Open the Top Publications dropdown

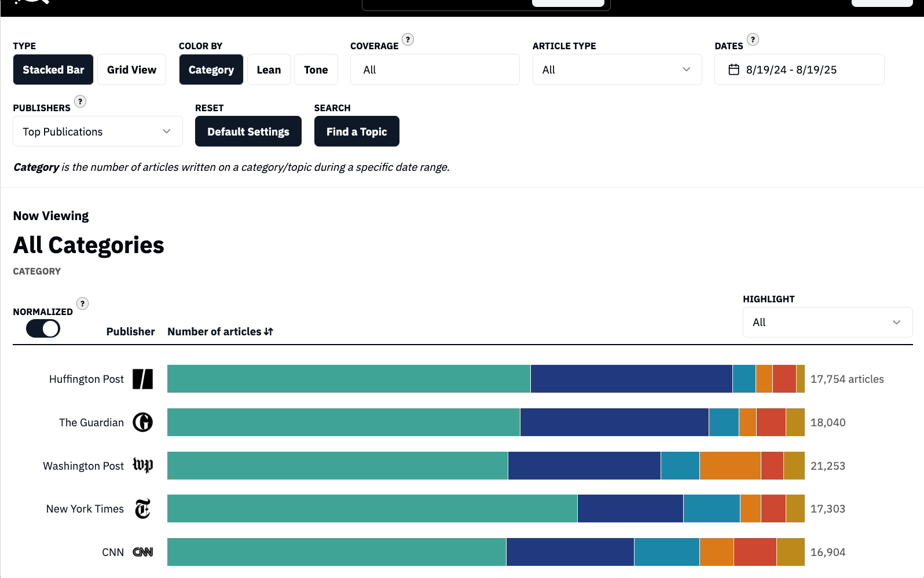(97, 132)
